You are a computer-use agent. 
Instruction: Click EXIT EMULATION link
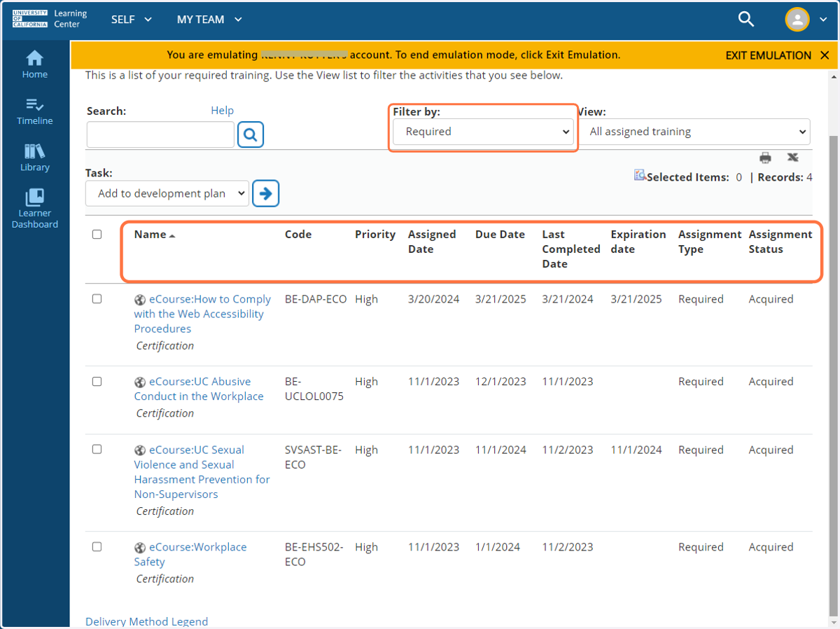click(x=768, y=55)
